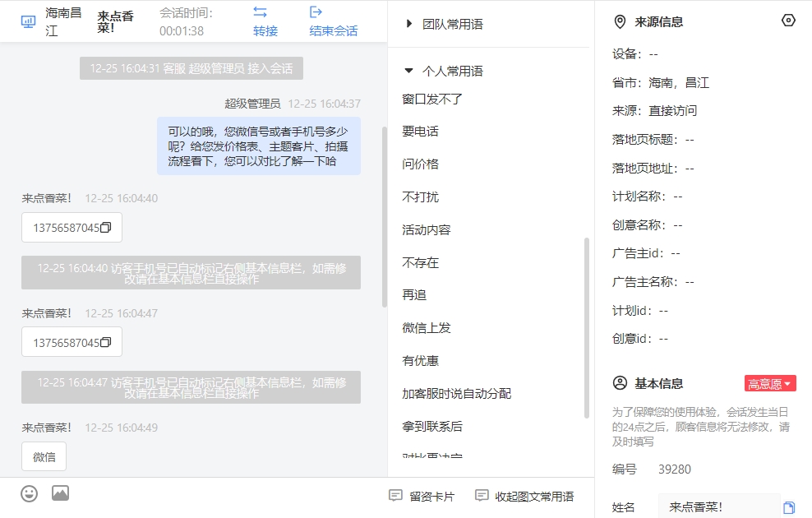Click the 来源: 直接访问 row

pyautogui.click(x=654, y=111)
